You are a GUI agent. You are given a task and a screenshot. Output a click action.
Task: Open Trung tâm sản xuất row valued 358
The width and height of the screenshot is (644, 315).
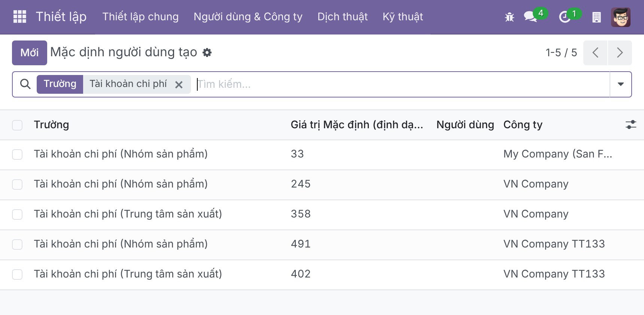point(128,214)
